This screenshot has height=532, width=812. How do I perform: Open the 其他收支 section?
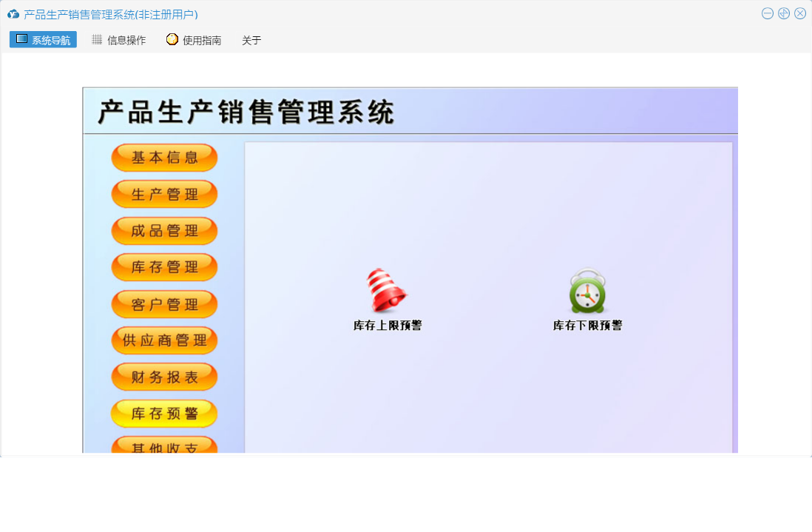click(x=164, y=445)
